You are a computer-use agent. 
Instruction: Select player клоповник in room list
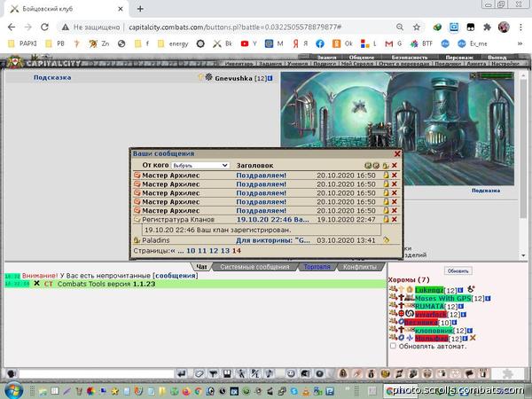(434, 330)
